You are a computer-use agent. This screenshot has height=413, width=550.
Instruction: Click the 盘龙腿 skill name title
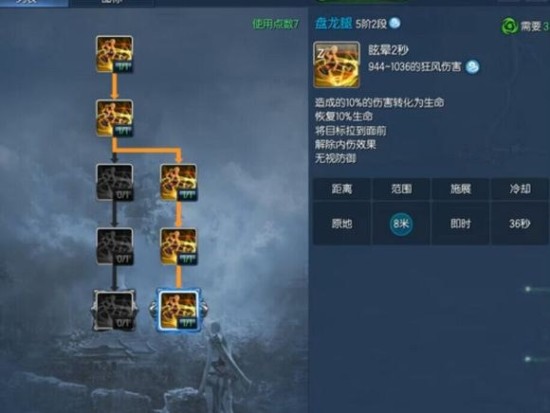[x=333, y=24]
